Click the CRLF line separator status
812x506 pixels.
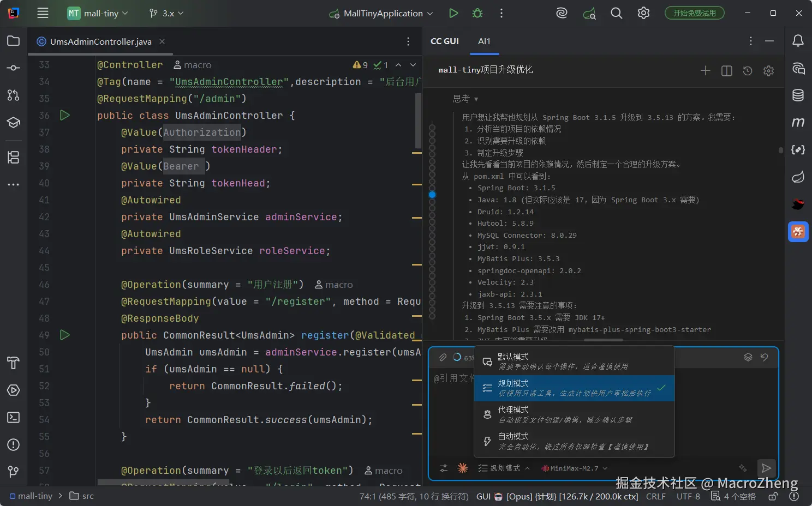[655, 496]
